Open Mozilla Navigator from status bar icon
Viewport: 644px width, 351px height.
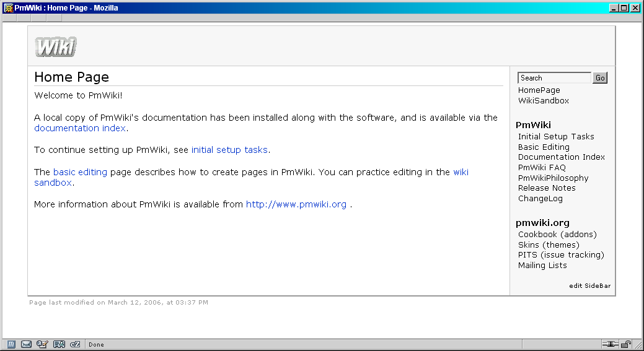(x=11, y=344)
